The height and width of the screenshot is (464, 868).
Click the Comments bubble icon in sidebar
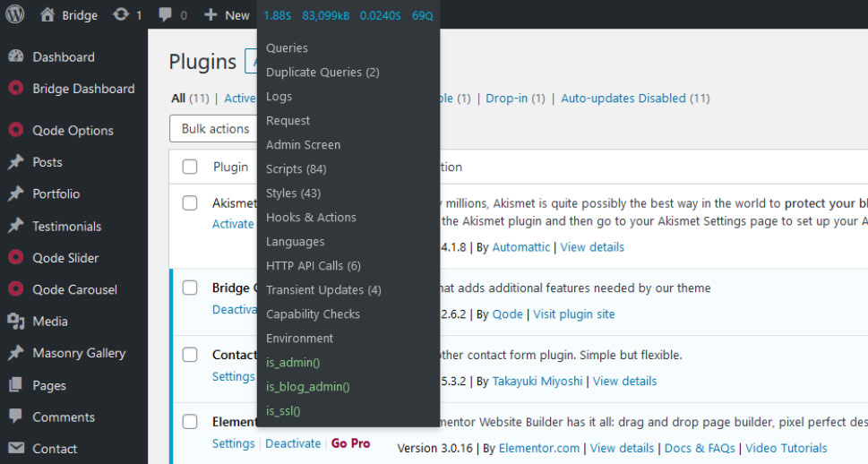coord(16,417)
